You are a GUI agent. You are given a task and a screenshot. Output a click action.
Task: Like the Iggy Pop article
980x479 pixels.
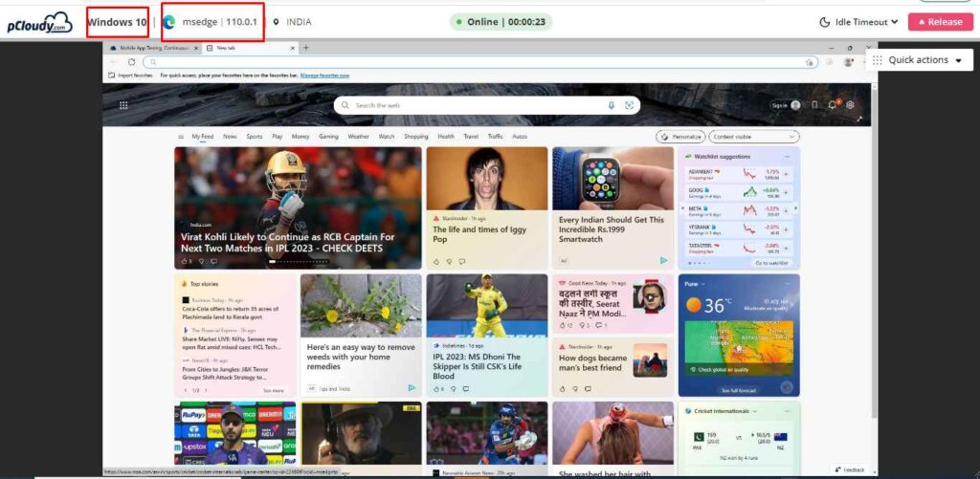436,262
